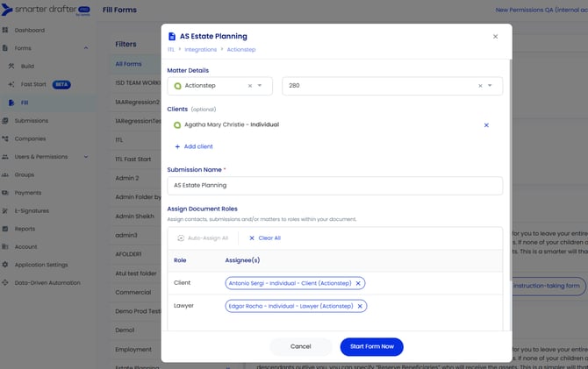588x369 pixels.
Task: Close the AS Estate Planning dialog
Action: tap(495, 37)
